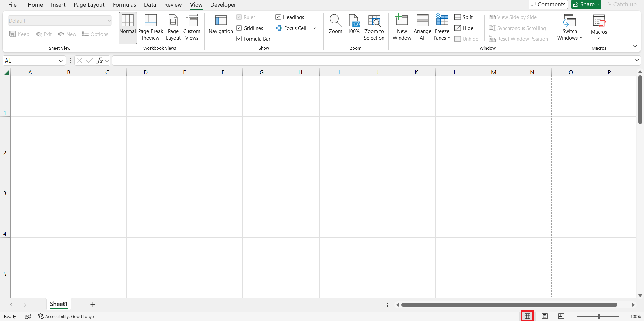This screenshot has height=321, width=644.
Task: Open a New Window
Action: click(x=402, y=28)
